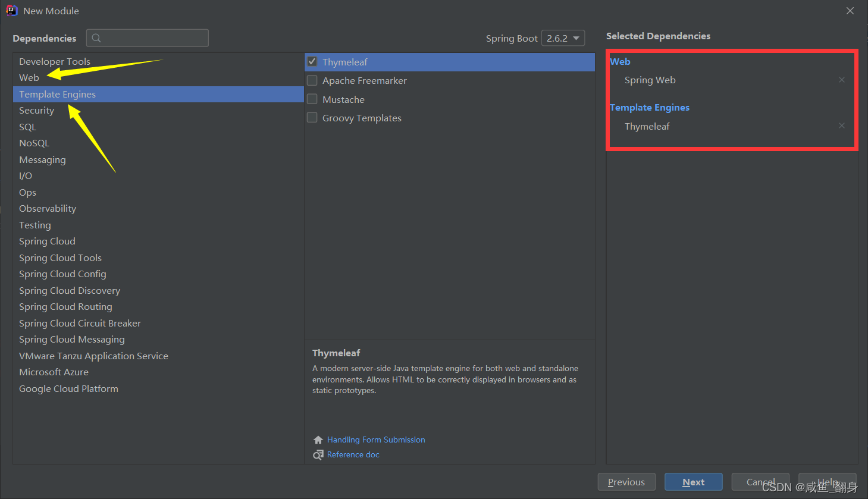Click the Thymeleaf description title
Screen dimensions: 868x499
[x=336, y=353]
